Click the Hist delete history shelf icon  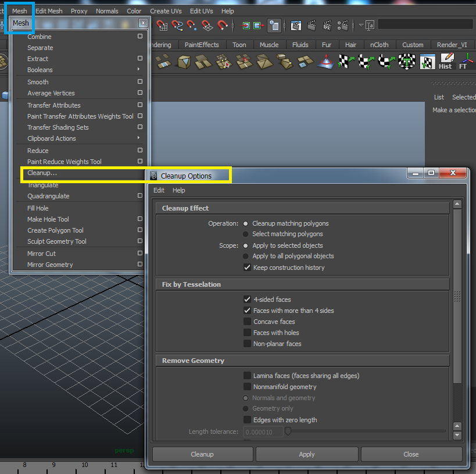(x=446, y=62)
